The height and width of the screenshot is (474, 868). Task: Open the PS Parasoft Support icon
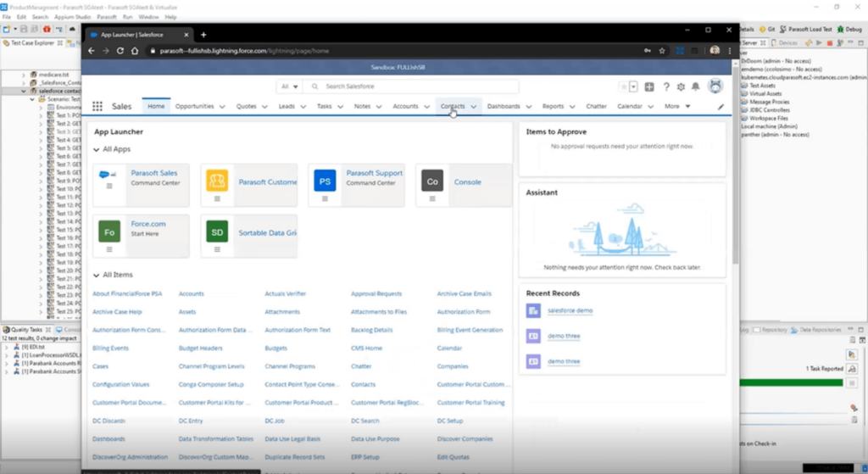point(325,181)
